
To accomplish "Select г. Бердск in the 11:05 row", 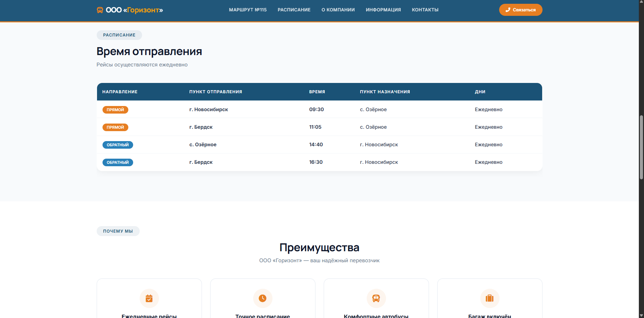I will coord(201,127).
